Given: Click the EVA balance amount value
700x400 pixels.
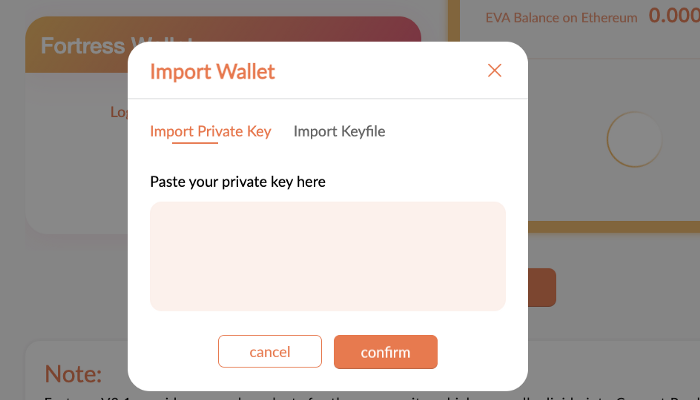Looking at the screenshot, I should [x=673, y=16].
